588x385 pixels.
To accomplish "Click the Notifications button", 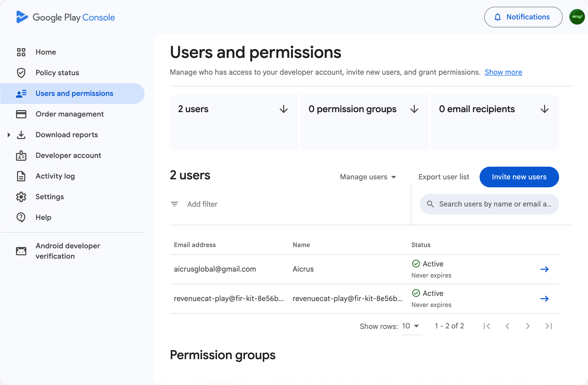I will (523, 17).
